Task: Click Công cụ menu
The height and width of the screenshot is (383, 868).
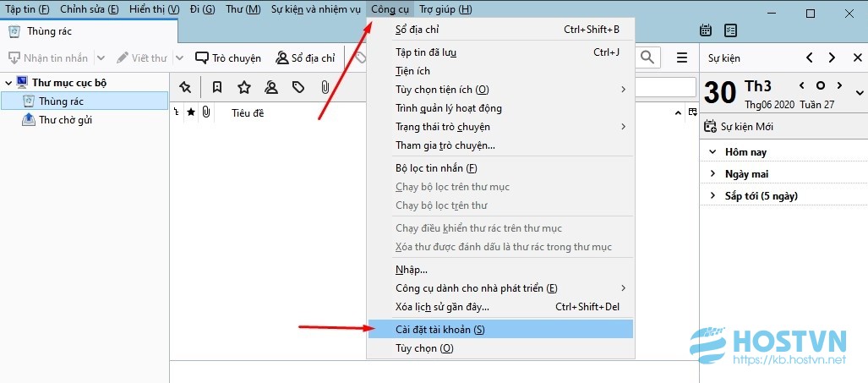Action: (x=390, y=9)
